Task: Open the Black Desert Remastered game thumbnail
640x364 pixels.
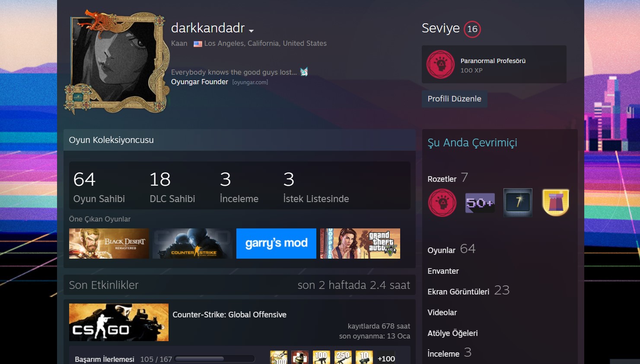Action: coord(109,244)
